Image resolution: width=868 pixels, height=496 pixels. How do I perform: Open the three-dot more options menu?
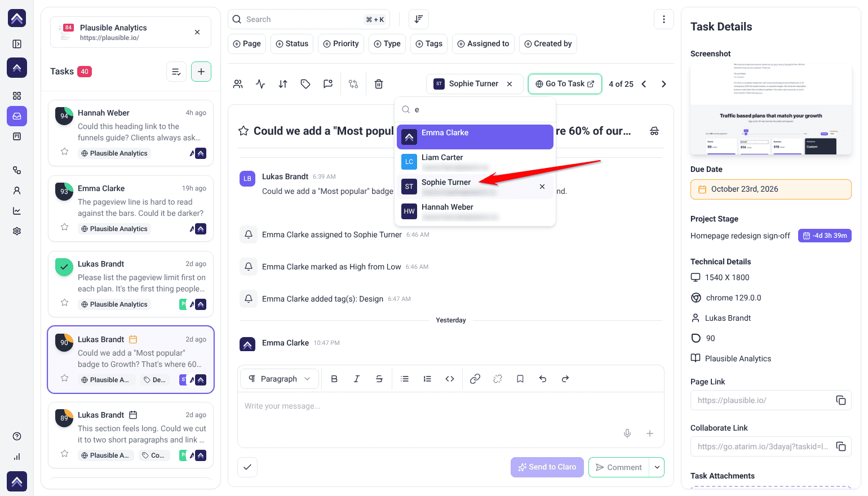click(664, 19)
